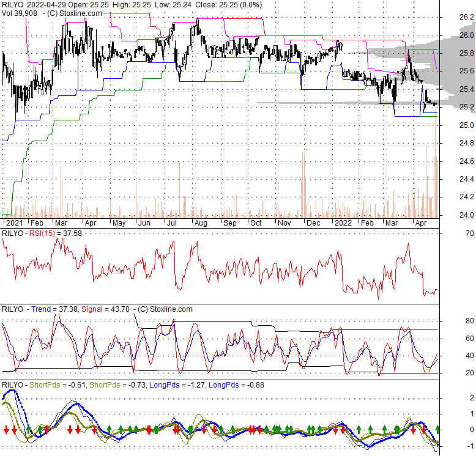Select the date 2022-04-29 in header
476x456 pixels.
[x=46, y=5]
